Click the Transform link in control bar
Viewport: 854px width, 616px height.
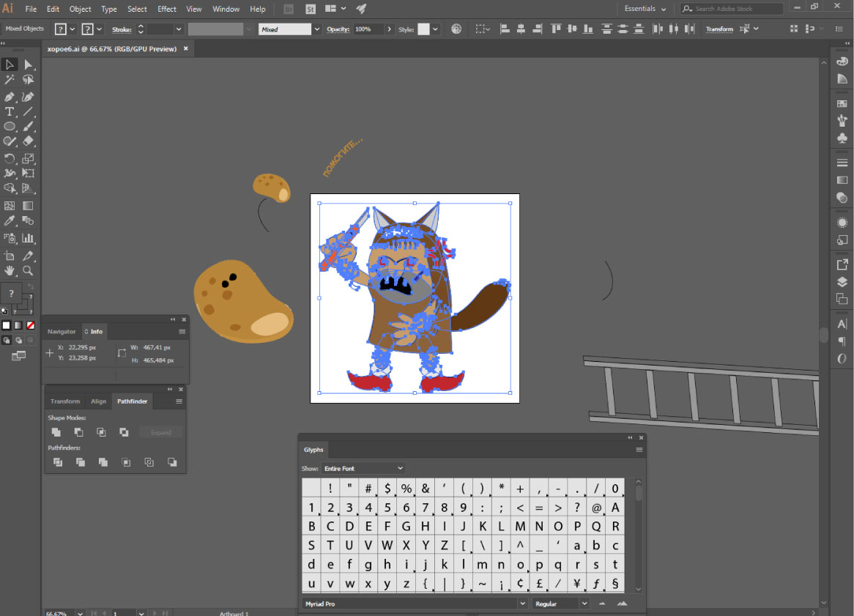pos(719,29)
